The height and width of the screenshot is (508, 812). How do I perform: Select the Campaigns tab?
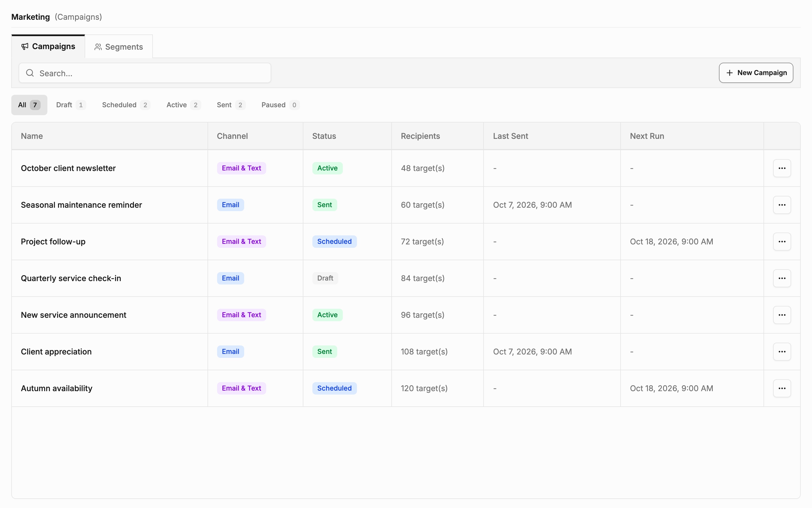48,46
